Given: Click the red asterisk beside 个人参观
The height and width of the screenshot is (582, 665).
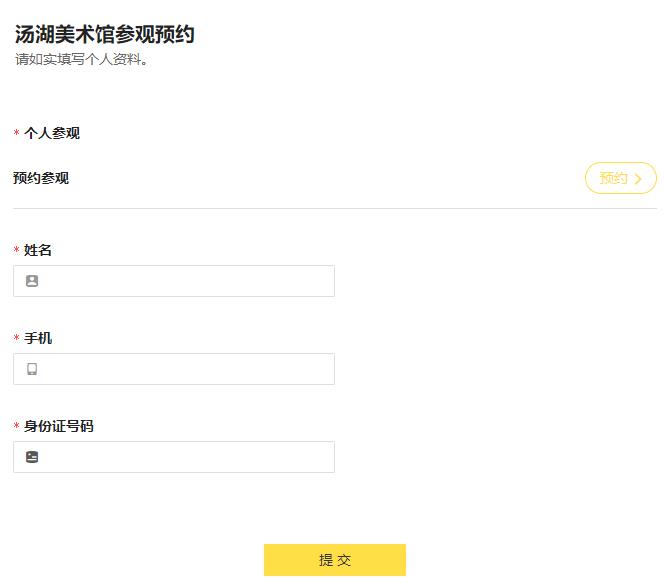Looking at the screenshot, I should (17, 132).
